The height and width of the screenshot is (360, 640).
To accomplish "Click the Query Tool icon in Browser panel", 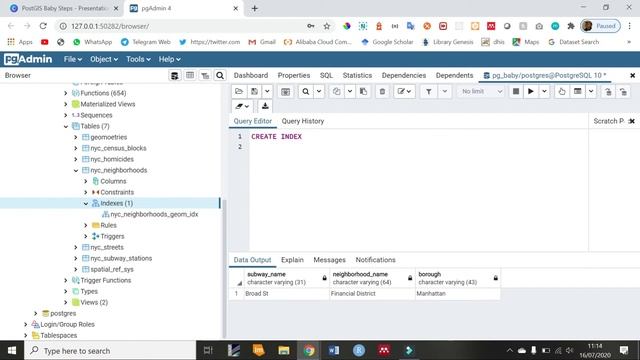I will point(174,76).
